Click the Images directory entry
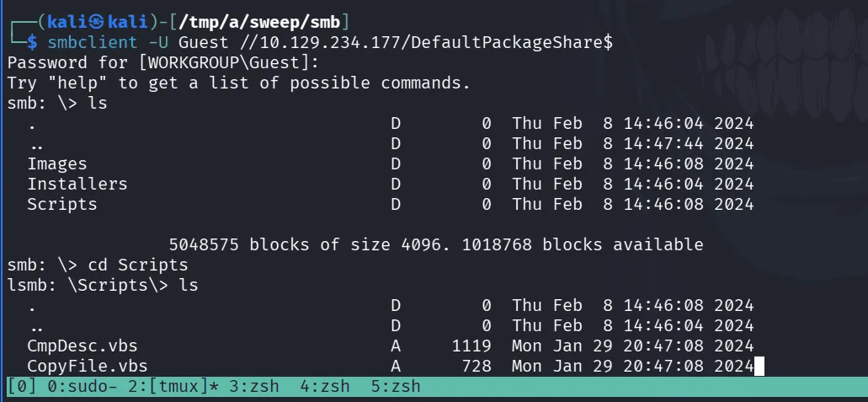The image size is (868, 402). click(x=57, y=164)
